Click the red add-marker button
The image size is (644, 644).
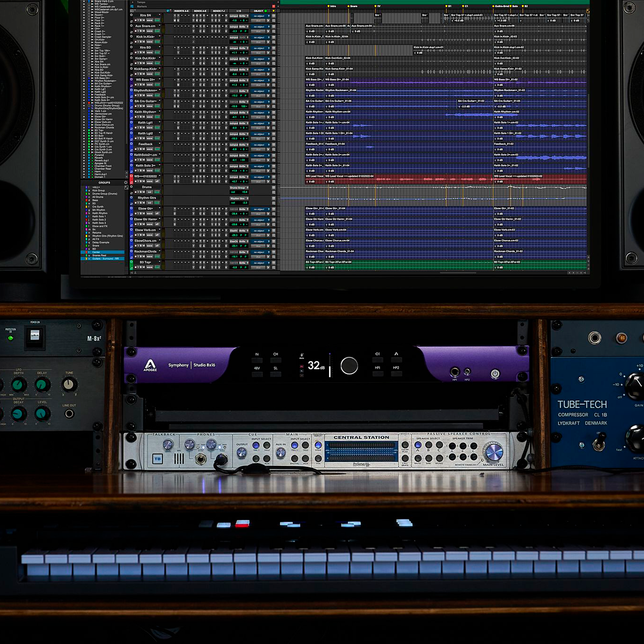pos(274,6)
